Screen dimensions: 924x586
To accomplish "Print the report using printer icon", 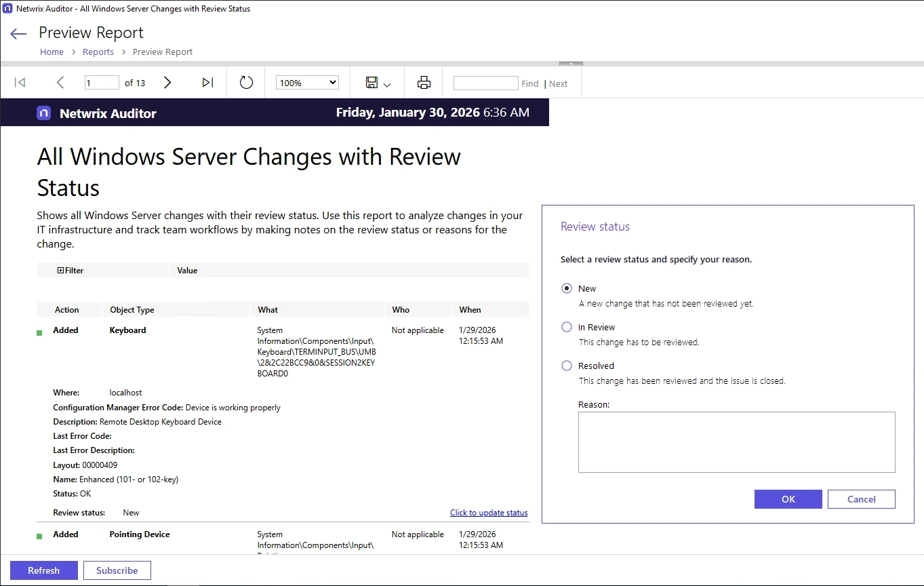I will [424, 83].
